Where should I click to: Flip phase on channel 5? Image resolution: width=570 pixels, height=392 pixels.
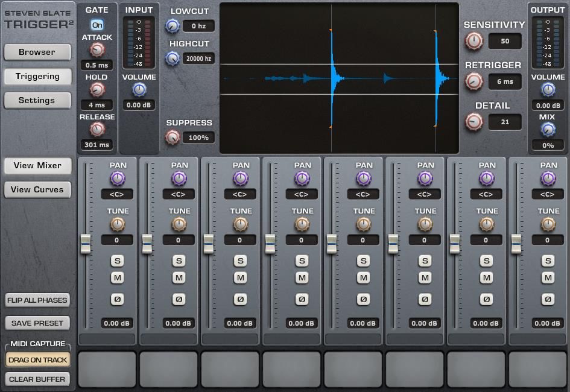[363, 299]
